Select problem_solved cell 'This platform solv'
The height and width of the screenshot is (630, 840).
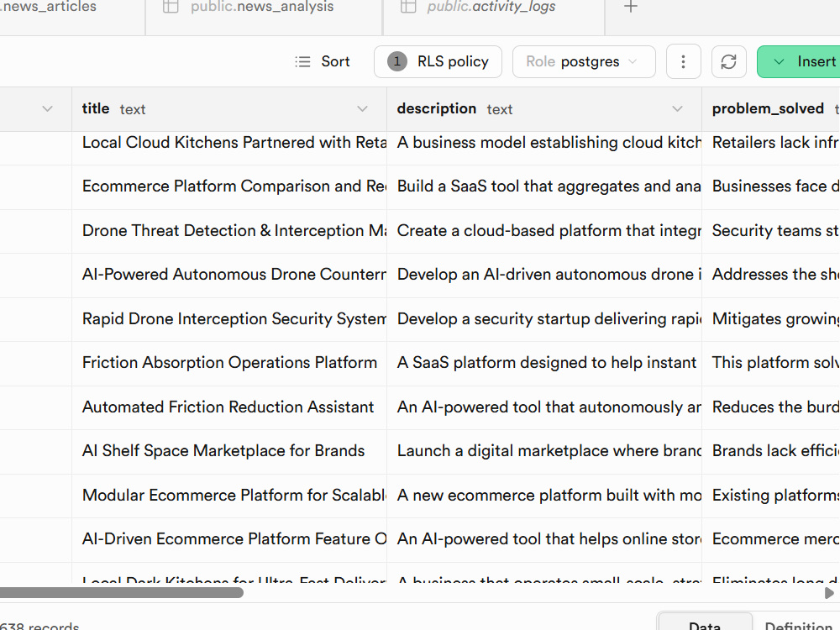click(x=771, y=363)
